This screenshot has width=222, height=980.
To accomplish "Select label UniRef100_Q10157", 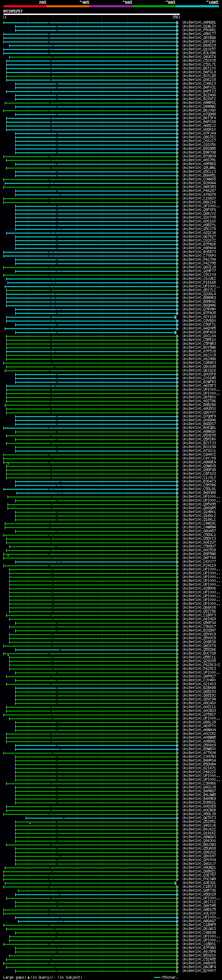I will click(x=199, y=49).
